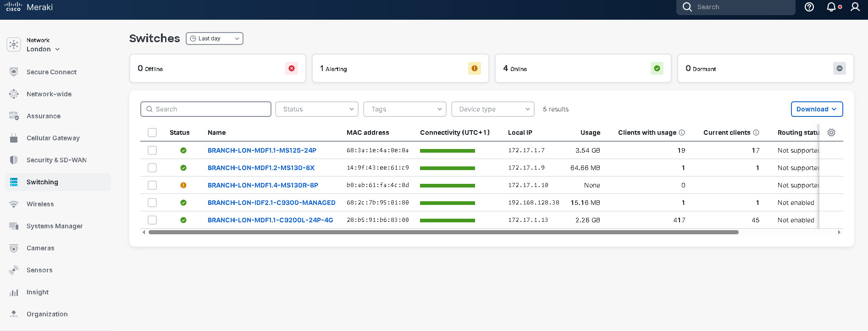Open the Organization menu
Viewport: 868px width, 331px height.
tap(47, 314)
